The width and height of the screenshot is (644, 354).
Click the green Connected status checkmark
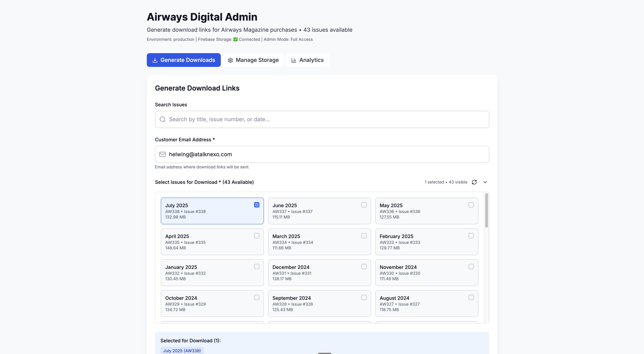pyautogui.click(x=236, y=39)
